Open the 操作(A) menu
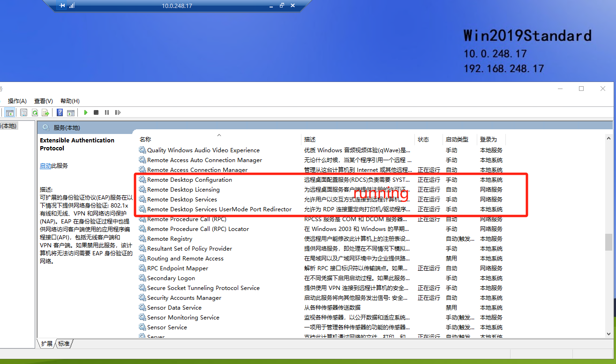Screen dimensions: 616x364 (17, 101)
